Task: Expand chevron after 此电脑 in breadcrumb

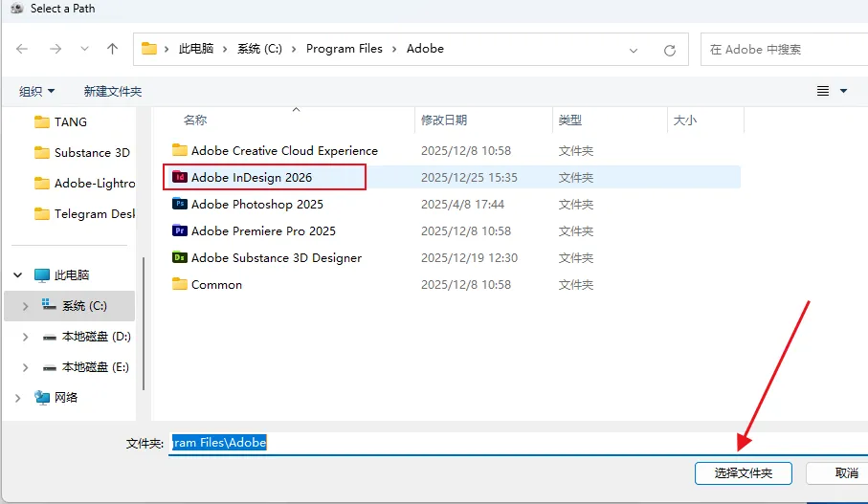Action: pyautogui.click(x=225, y=49)
